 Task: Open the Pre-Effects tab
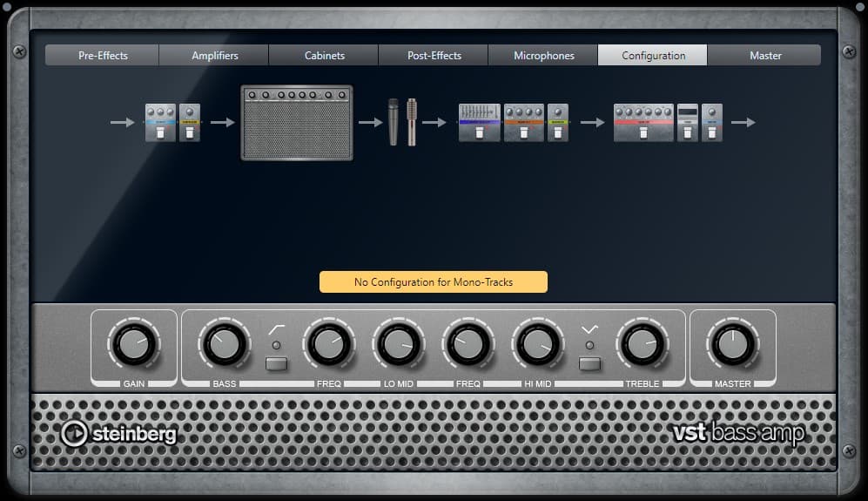103,56
